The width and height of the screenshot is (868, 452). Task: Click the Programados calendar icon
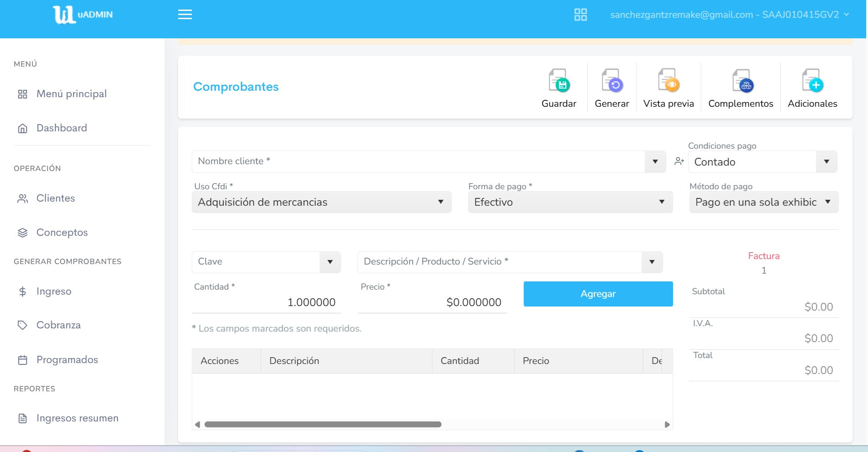pyautogui.click(x=22, y=360)
